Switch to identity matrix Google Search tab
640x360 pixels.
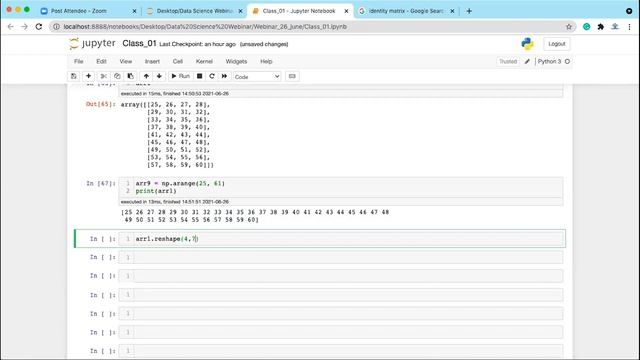click(x=406, y=11)
